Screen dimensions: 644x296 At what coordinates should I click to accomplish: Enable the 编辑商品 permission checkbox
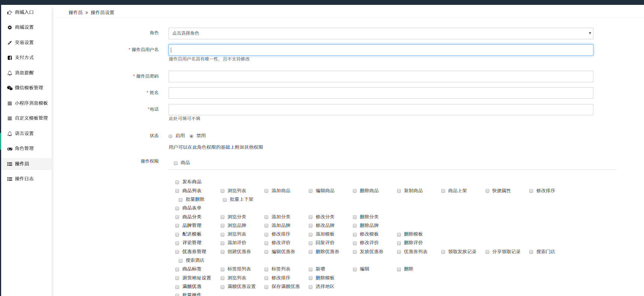(311, 191)
